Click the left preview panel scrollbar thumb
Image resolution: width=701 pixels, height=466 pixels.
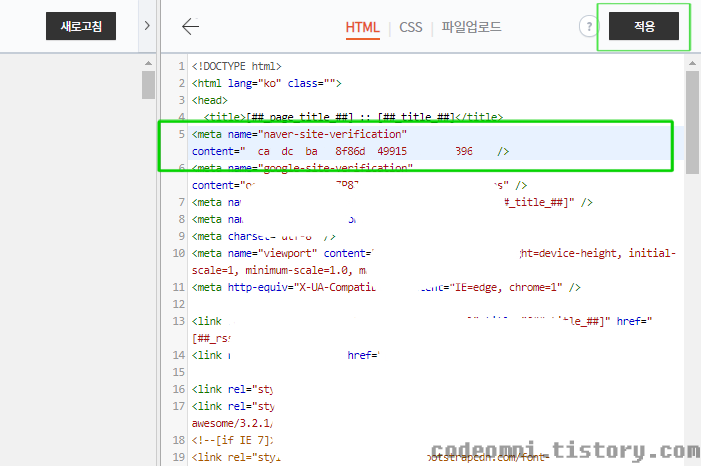pyautogui.click(x=148, y=85)
